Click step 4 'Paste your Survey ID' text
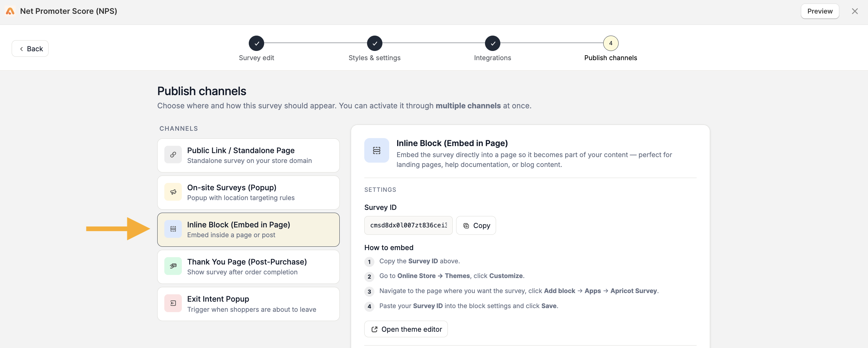The image size is (868, 348). tap(468, 306)
